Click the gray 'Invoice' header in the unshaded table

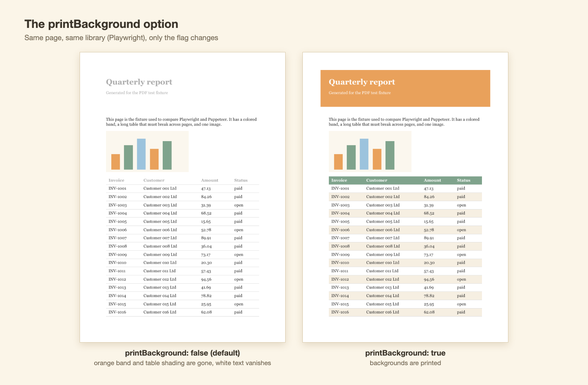(x=116, y=180)
